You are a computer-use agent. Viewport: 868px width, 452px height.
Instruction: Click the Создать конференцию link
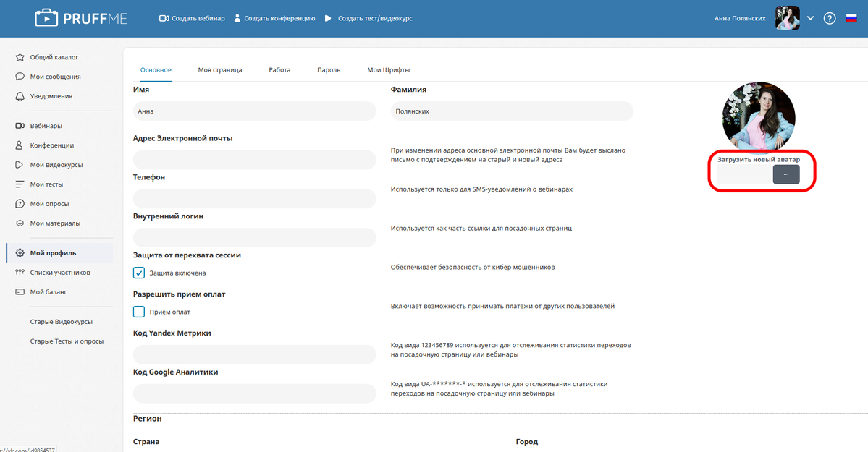coord(279,18)
